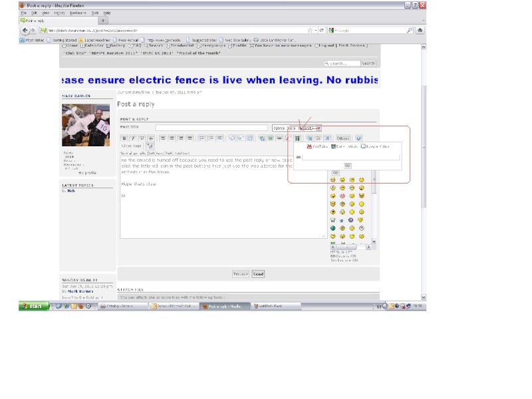Viewport: 532px width, 399px height.
Task: Click the forum search input field
Action: [x=342, y=63]
